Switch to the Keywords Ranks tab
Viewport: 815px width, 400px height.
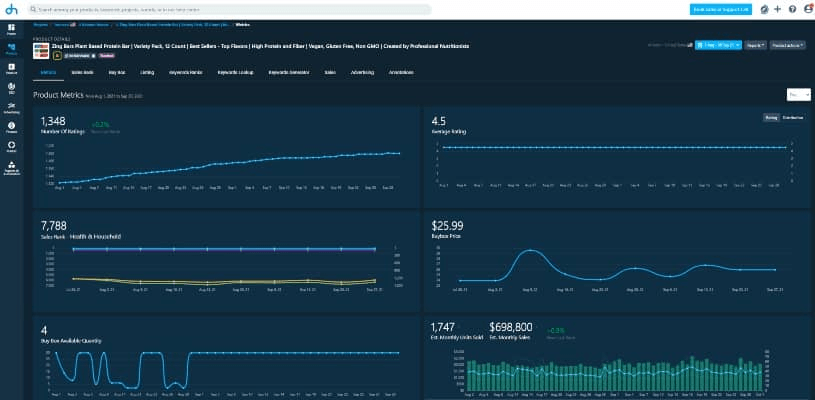point(186,73)
